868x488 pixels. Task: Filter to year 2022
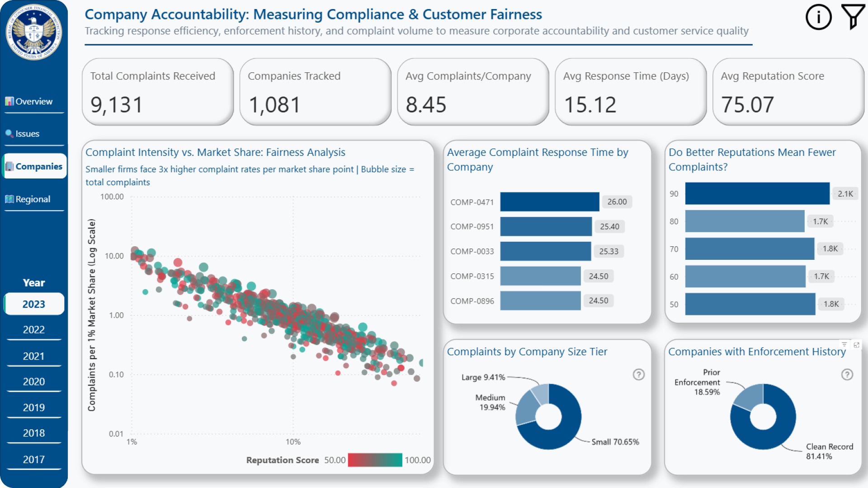[x=34, y=330]
